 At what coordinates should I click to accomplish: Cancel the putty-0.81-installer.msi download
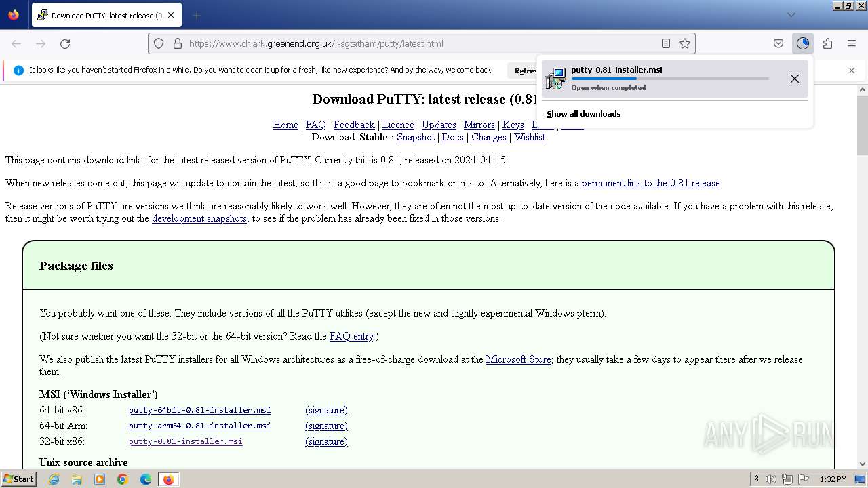[x=795, y=79]
